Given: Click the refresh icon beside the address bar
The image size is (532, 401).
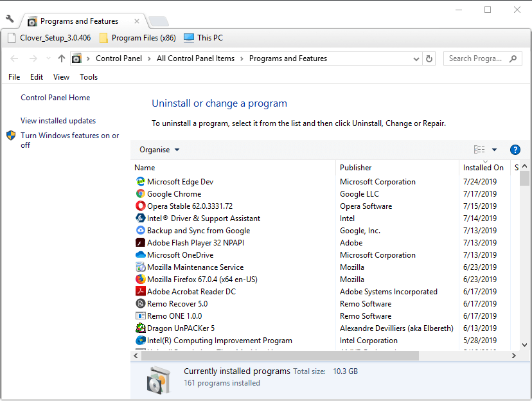Looking at the screenshot, I should click(429, 58).
